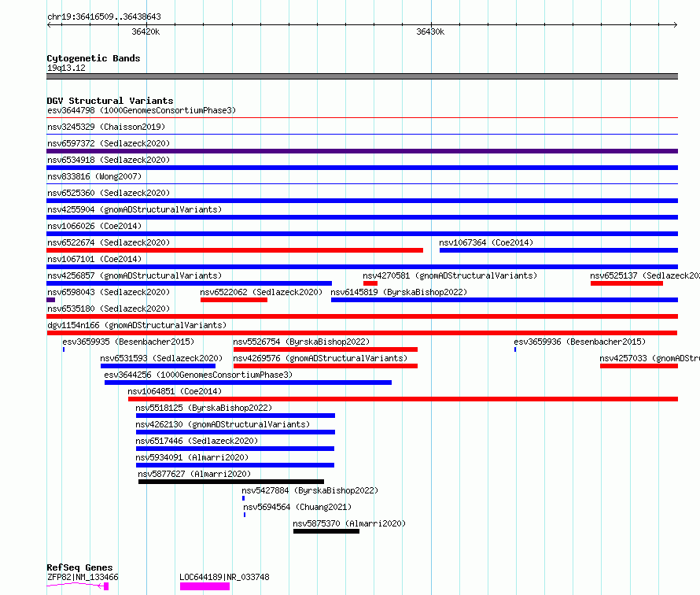Image resolution: width=700 pixels, height=595 pixels.
Task: Click the esv3644798 (1000GenomesConsortiumPhase3) variant label
Action: coord(142,110)
